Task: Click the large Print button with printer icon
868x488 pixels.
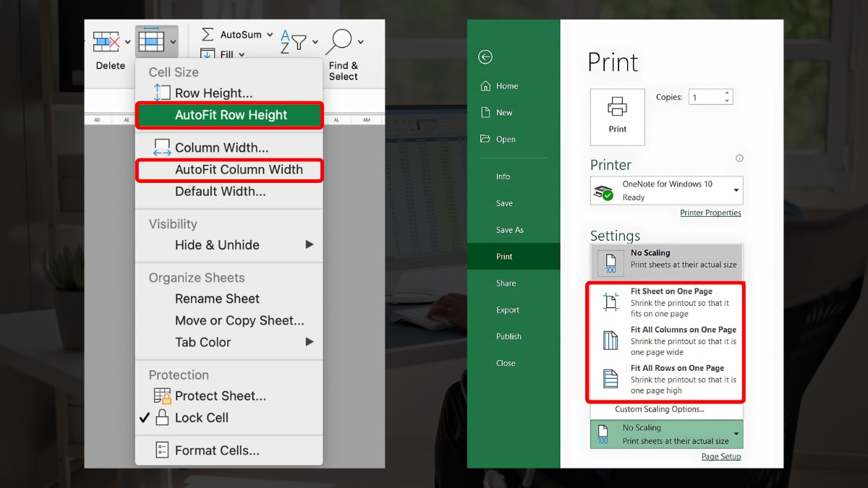Action: [618, 117]
